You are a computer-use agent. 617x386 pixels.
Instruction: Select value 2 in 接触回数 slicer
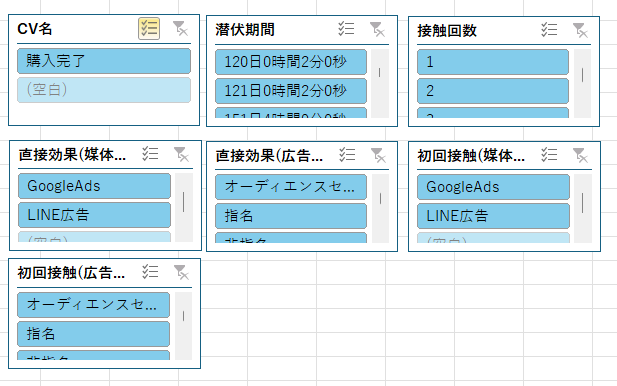click(x=493, y=91)
